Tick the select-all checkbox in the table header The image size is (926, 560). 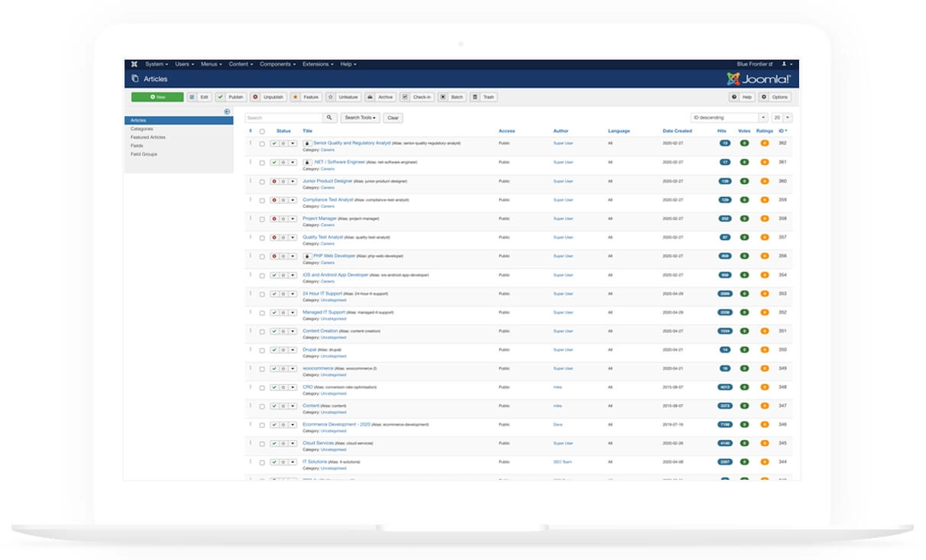pyautogui.click(x=262, y=131)
